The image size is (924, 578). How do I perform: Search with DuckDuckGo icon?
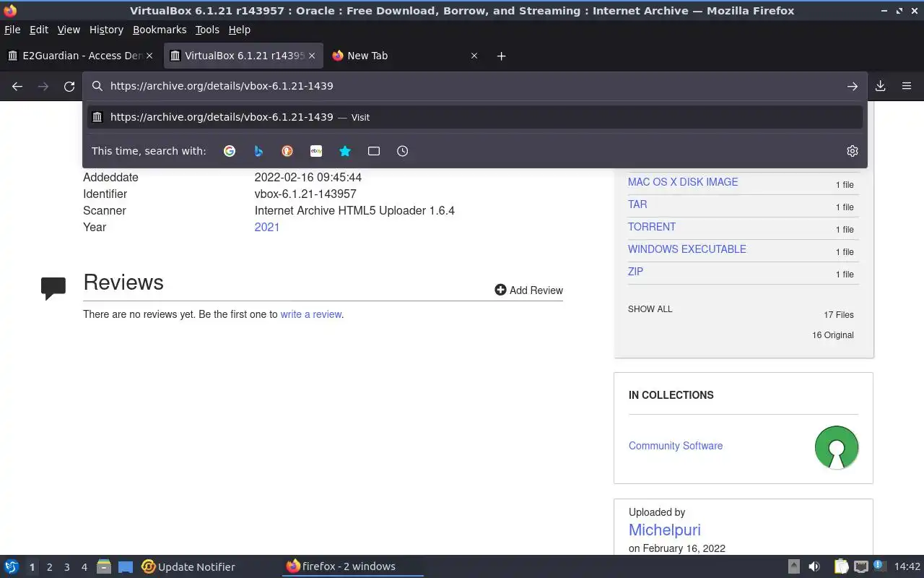pyautogui.click(x=287, y=151)
